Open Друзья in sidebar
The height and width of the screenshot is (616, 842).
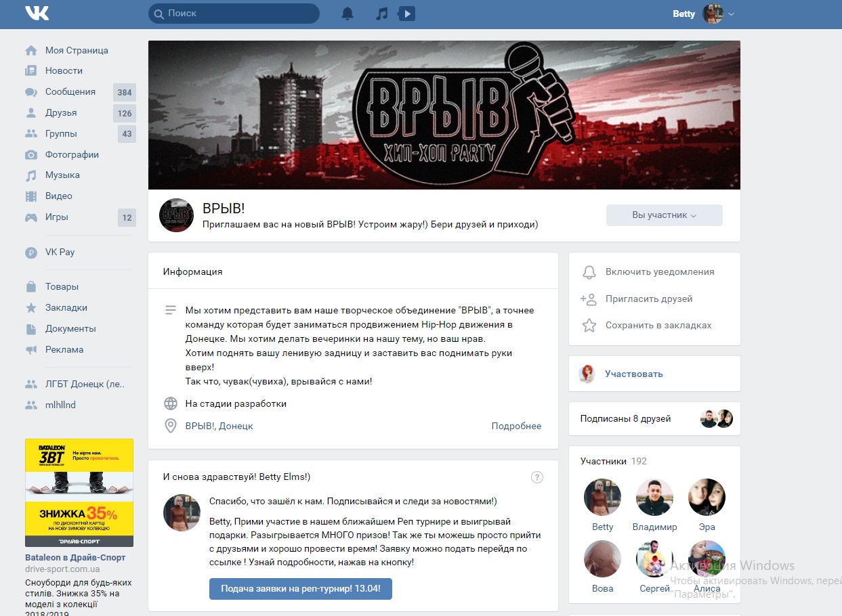click(61, 113)
